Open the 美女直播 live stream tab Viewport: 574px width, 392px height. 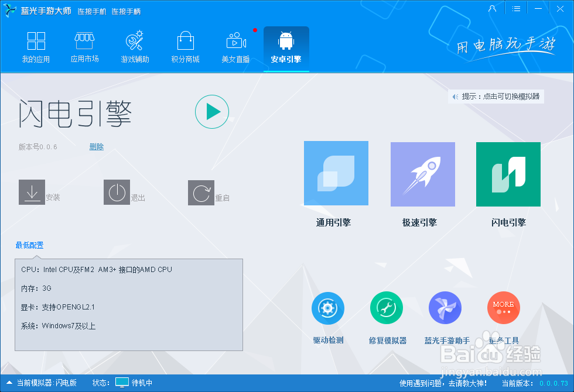point(235,47)
